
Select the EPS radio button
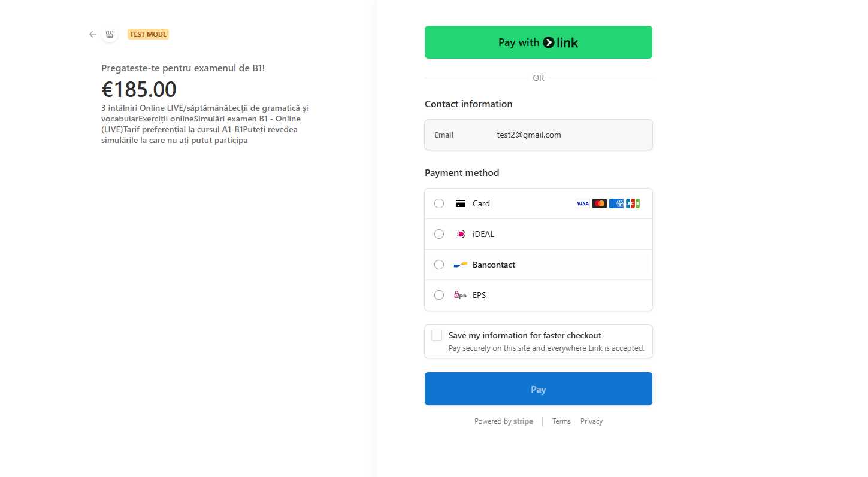[x=439, y=295]
